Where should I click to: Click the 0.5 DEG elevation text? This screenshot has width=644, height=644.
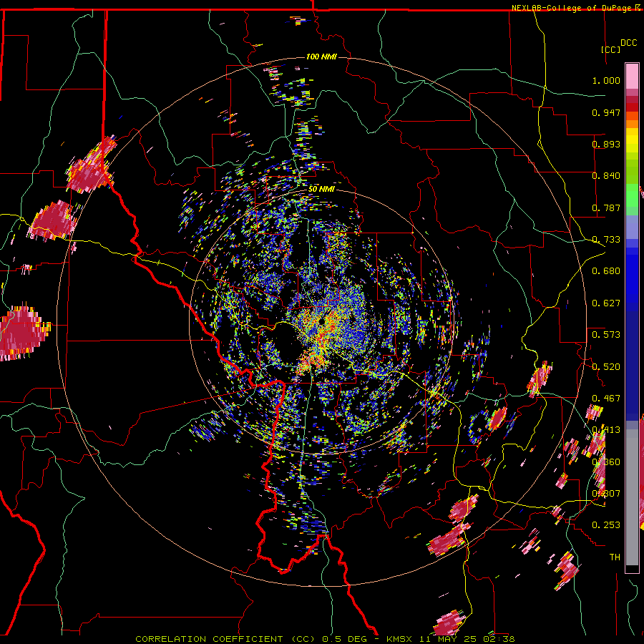344,639
